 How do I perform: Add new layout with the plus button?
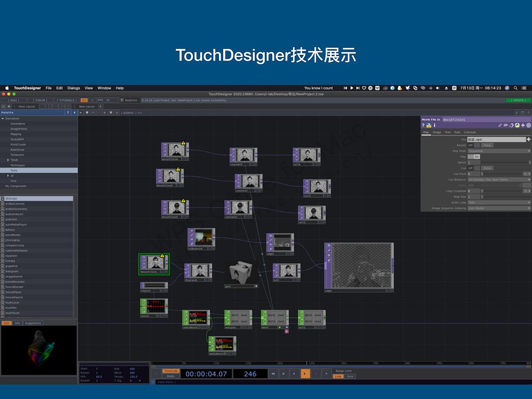[100, 106]
